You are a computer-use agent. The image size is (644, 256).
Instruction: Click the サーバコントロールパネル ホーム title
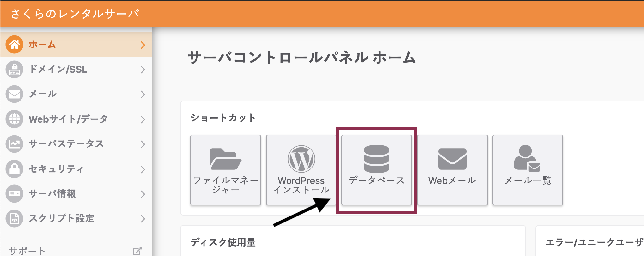(302, 58)
